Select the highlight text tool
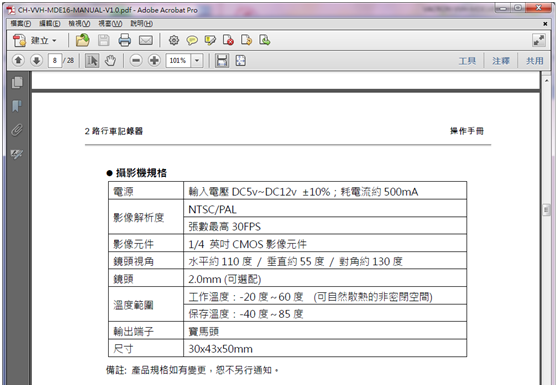This screenshot has height=387, width=558. 210,40
